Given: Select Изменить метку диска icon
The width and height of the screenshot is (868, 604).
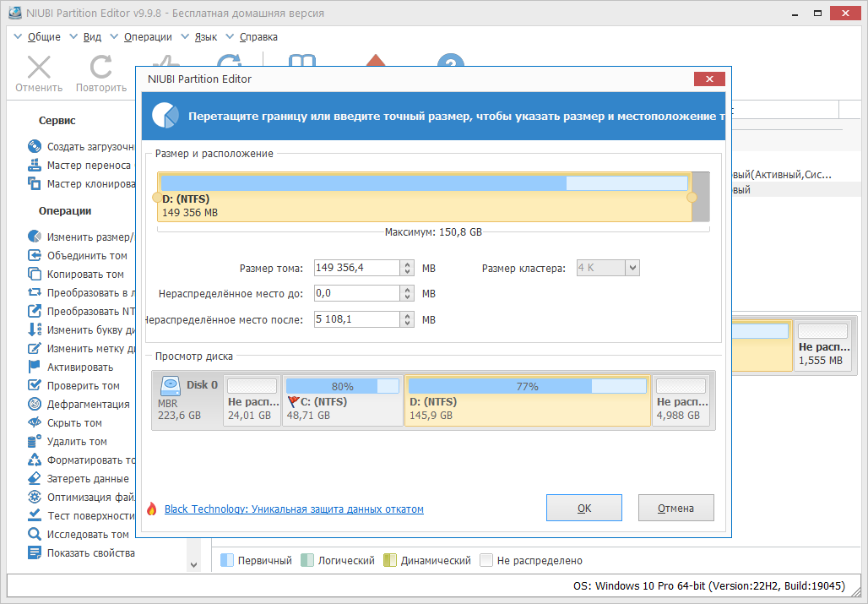Looking at the screenshot, I should click(35, 348).
